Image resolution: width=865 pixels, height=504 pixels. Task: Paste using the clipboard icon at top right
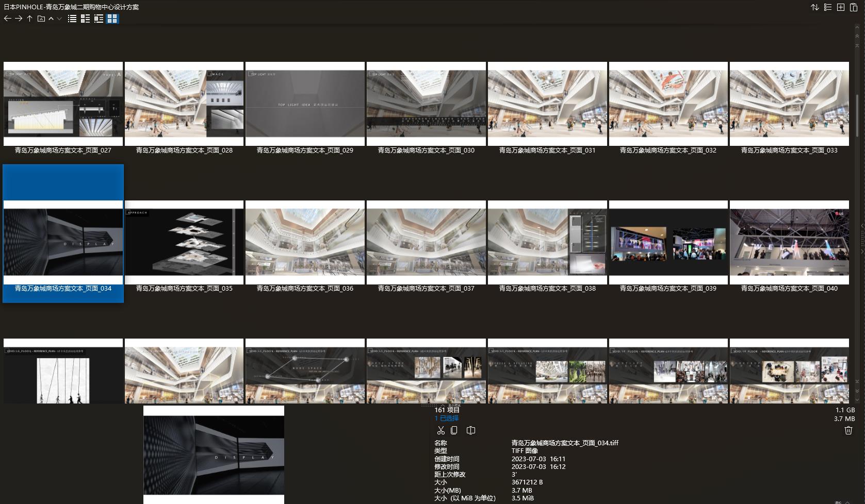[854, 7]
